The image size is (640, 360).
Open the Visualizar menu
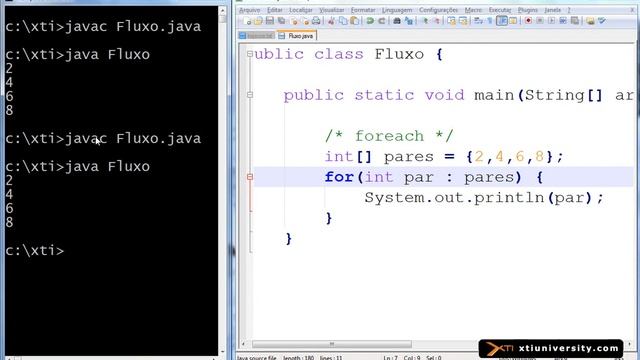click(x=331, y=10)
